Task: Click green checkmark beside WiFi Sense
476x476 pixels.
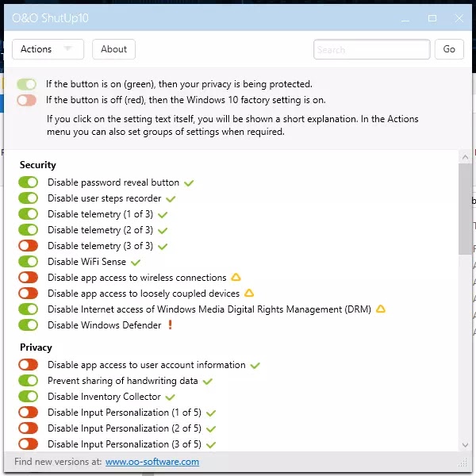Action: point(136,263)
